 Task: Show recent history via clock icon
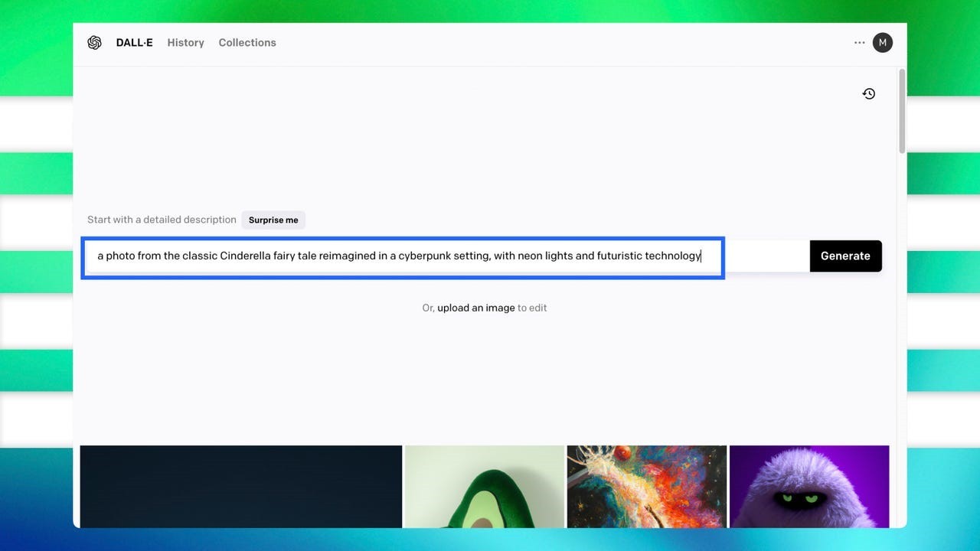tap(868, 94)
